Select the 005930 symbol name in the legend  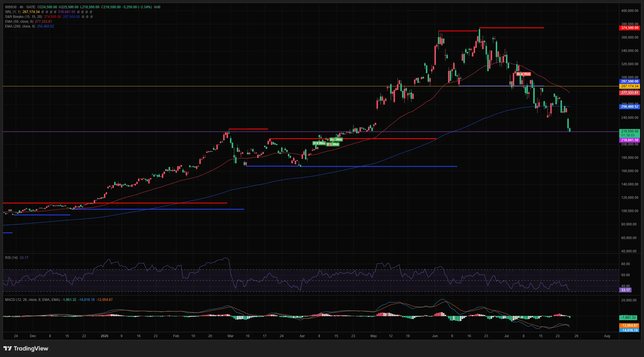[11, 7]
